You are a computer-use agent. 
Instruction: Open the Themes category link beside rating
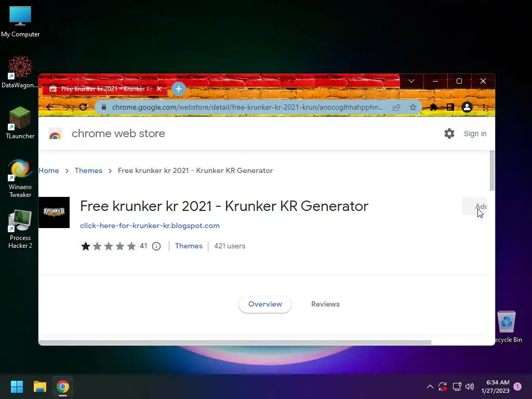pyautogui.click(x=189, y=246)
